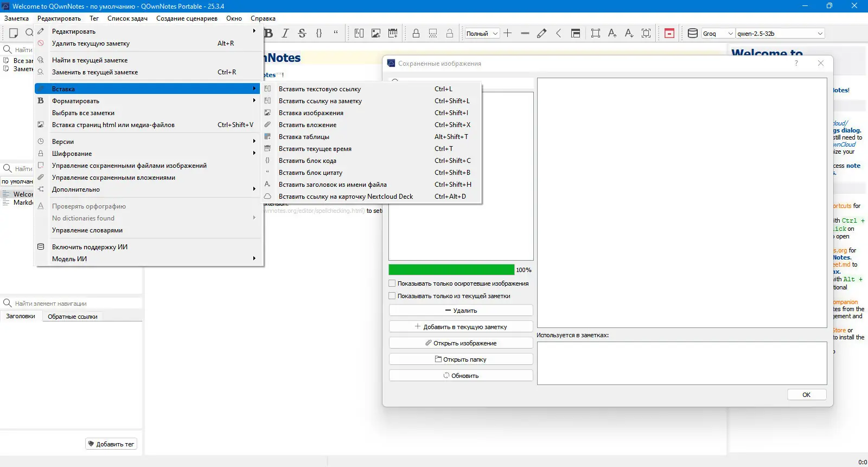The height and width of the screenshot is (467, 868).
Task: Switch to the 'Обратные ссылки' tab
Action: [x=73, y=317]
